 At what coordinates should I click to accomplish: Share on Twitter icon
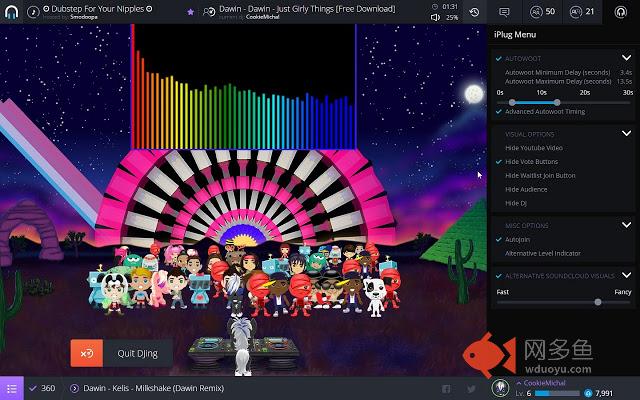[471, 389]
